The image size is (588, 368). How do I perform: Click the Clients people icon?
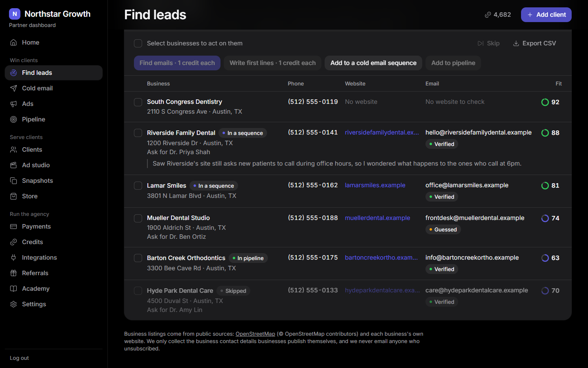pyautogui.click(x=13, y=150)
